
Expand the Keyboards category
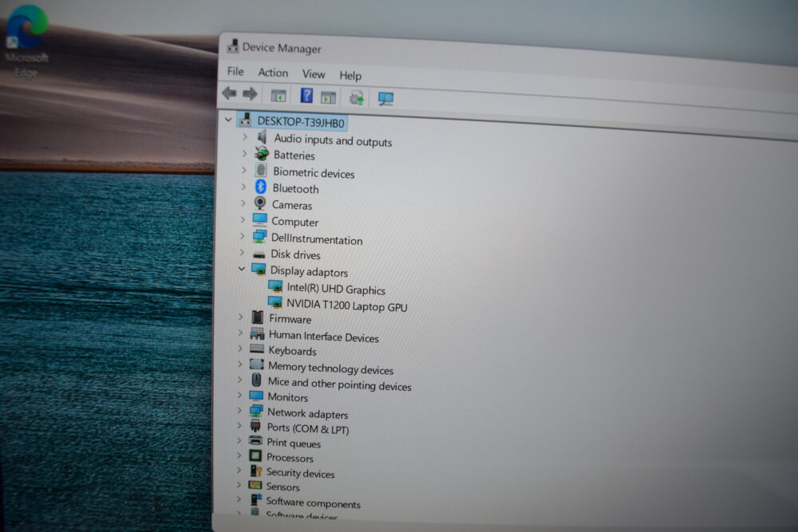tap(240, 349)
